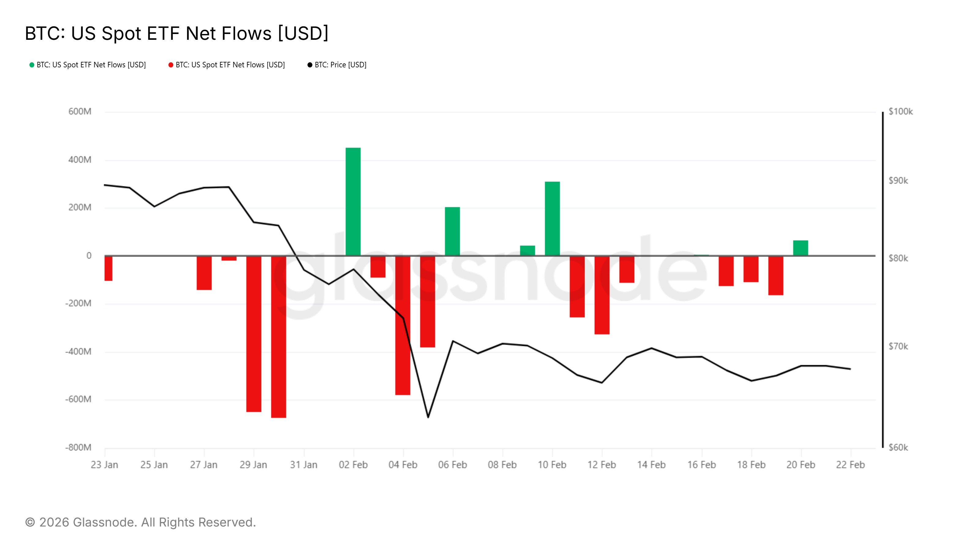
Task: Click the price line's lowest point near 05 Feb
Action: coord(428,417)
